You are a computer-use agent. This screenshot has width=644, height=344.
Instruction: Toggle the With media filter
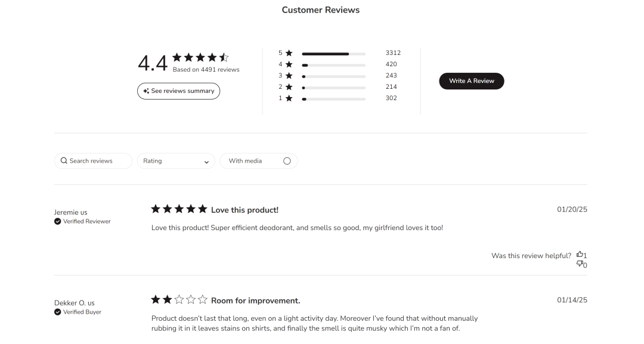pyautogui.click(x=287, y=161)
